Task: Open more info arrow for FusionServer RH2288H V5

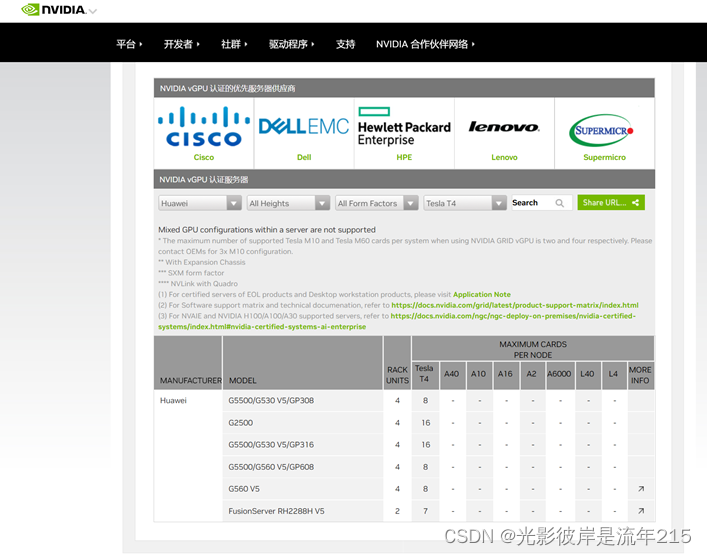Action: pos(641,511)
